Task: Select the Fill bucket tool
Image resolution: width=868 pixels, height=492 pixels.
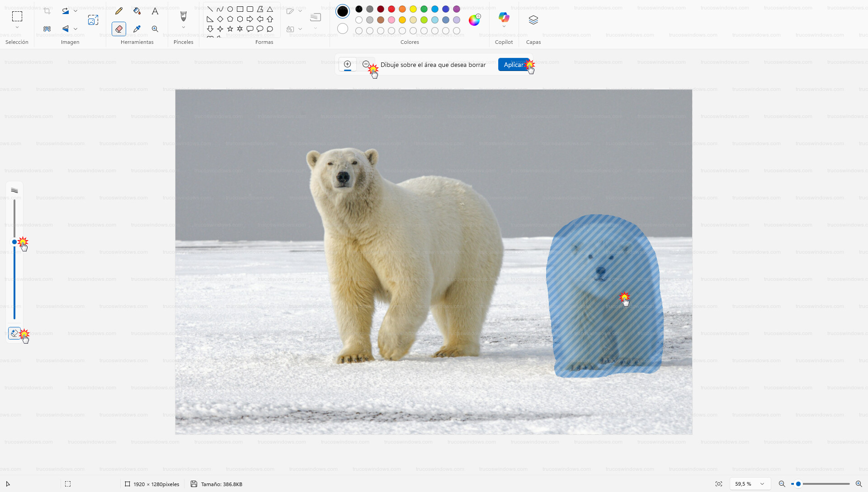Action: point(137,11)
